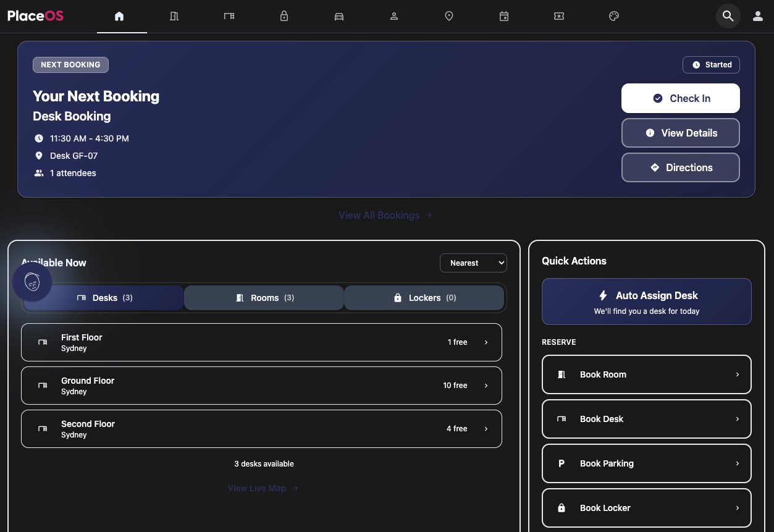
Task: Check in to your next booking
Action: click(680, 98)
